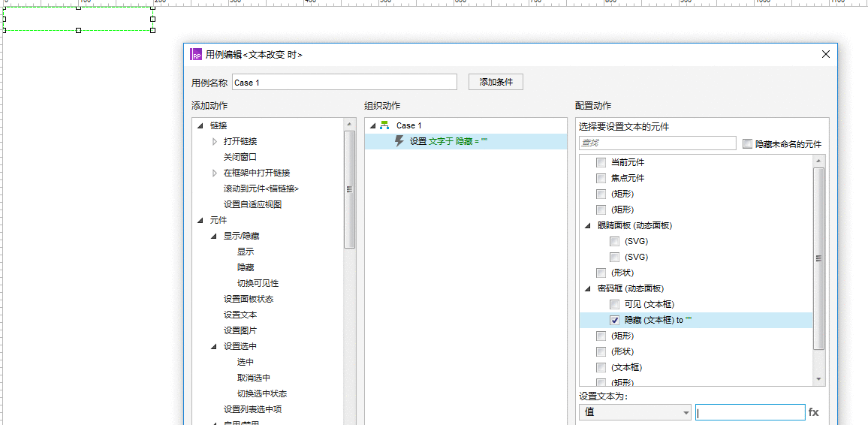Check the (形状) checkbox below 眼睛面板 group
Viewport: 868px width, 425px height.
point(601,273)
